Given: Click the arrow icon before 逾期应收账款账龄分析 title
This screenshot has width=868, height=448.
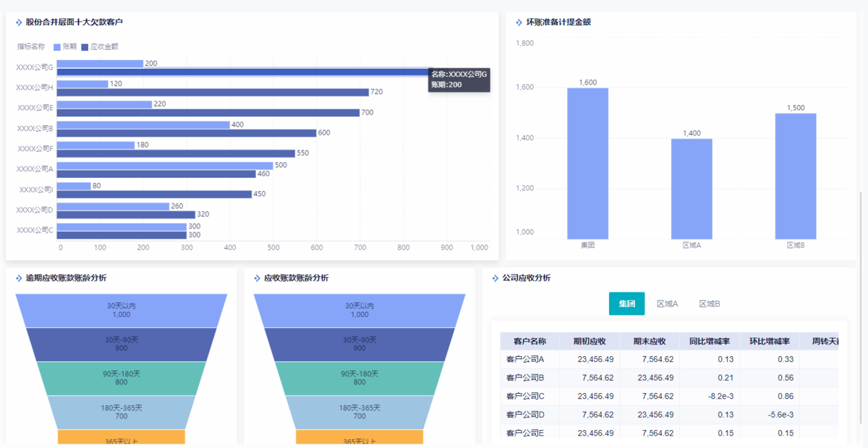Looking at the screenshot, I should [x=16, y=277].
